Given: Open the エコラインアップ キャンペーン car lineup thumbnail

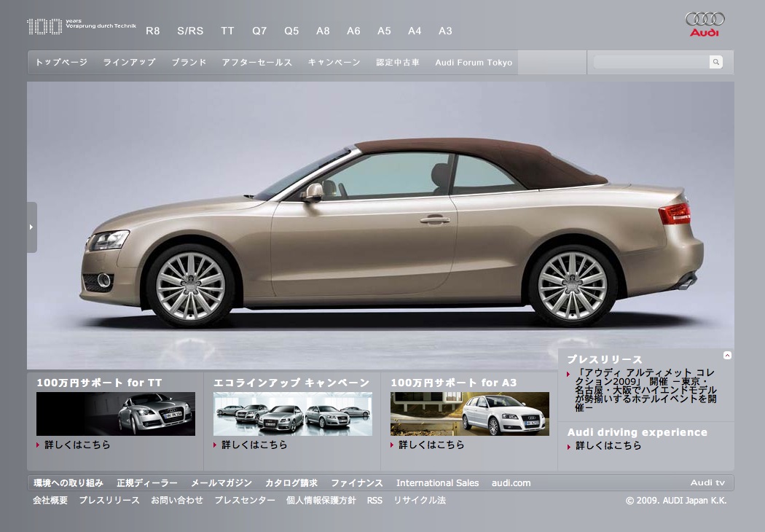Looking at the screenshot, I should point(293,414).
